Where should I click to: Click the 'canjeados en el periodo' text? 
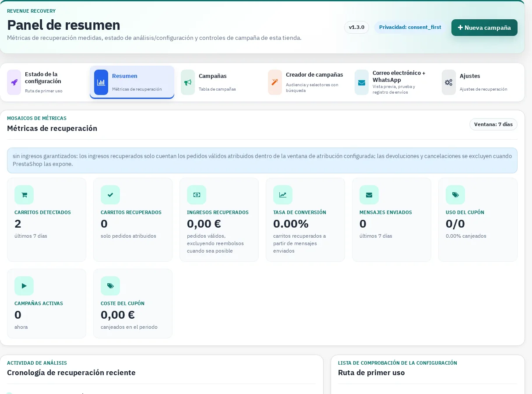pyautogui.click(x=129, y=327)
